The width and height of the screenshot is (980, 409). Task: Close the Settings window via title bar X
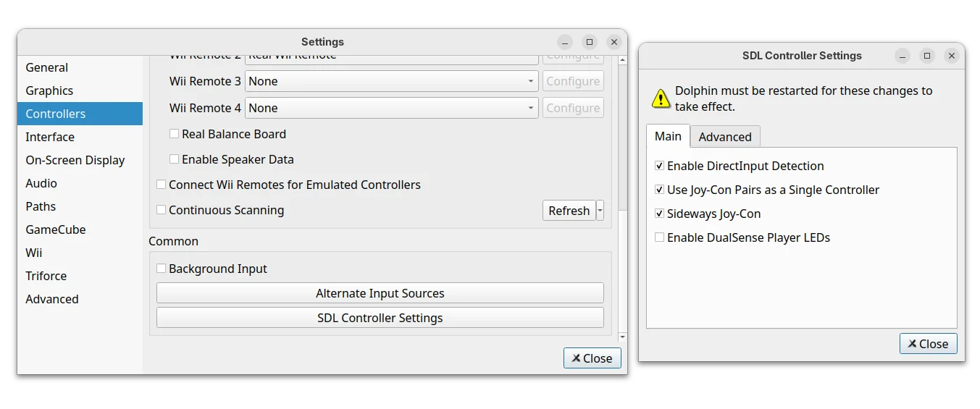click(614, 42)
